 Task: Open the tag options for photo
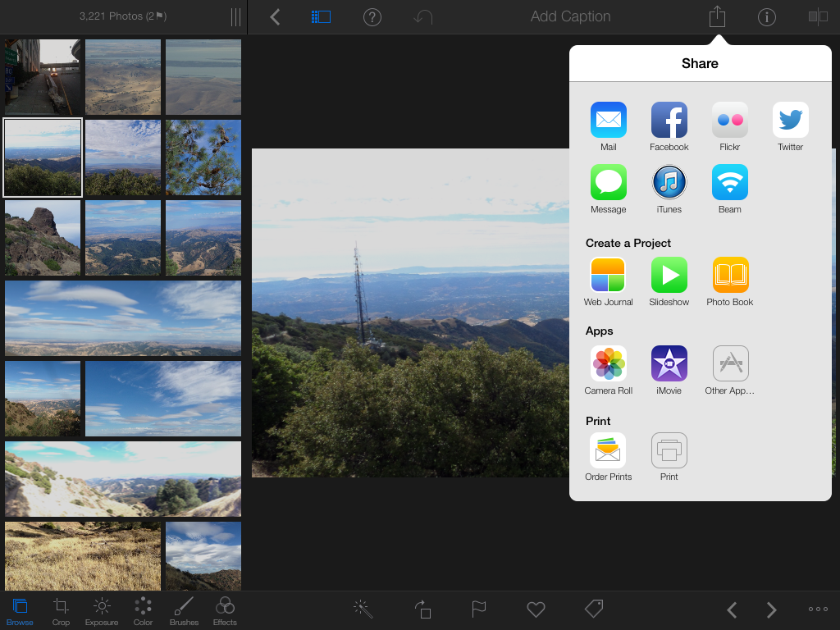[594, 609]
